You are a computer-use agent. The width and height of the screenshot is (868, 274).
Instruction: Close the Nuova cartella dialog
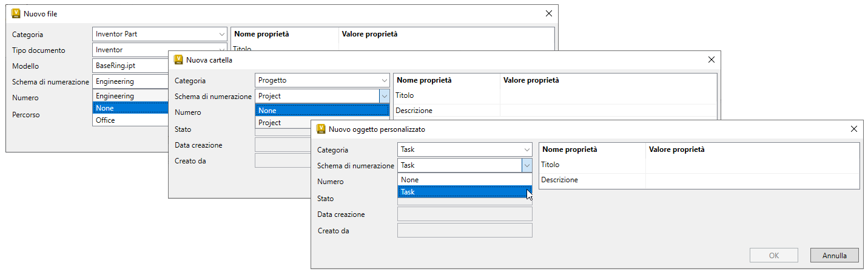[712, 60]
